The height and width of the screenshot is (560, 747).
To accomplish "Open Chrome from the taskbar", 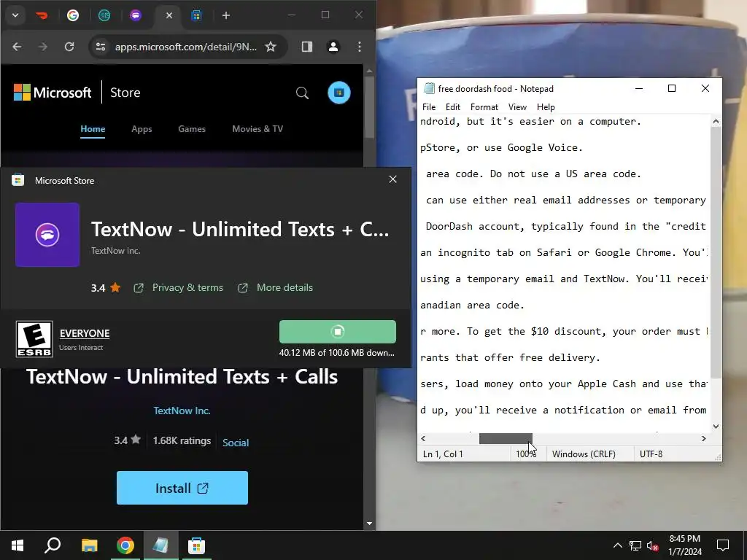I will pyautogui.click(x=125, y=545).
